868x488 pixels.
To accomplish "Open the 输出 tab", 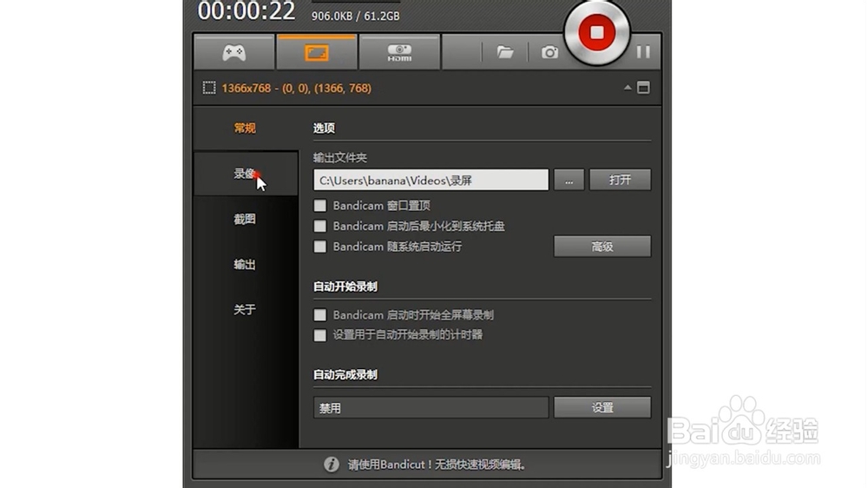I will click(x=246, y=265).
